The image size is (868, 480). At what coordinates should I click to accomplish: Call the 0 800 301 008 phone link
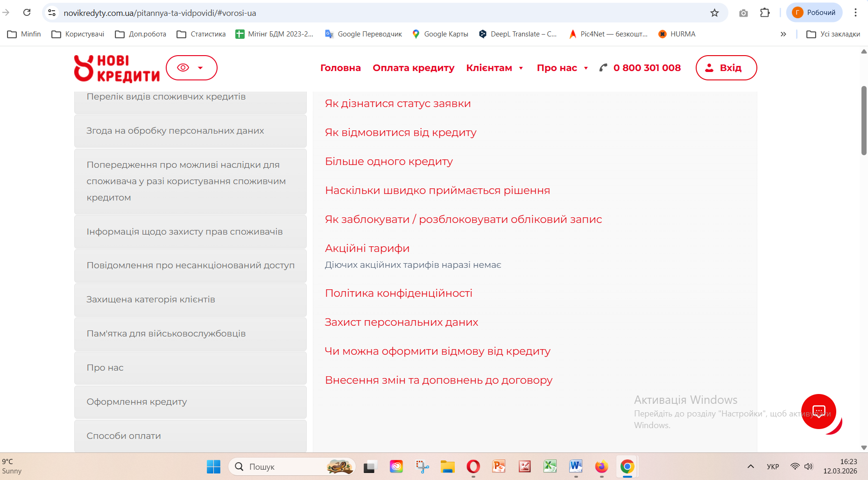point(640,68)
